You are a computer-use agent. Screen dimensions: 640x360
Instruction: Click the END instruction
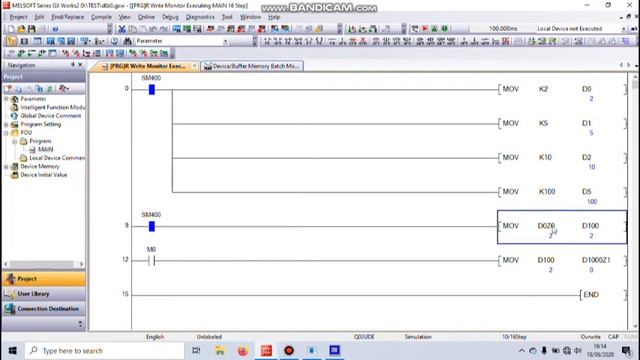point(603,295)
